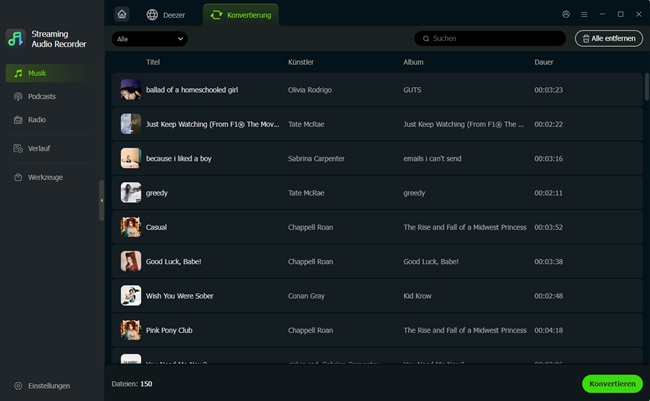Switch to the Konvertierung tab
The width and height of the screenshot is (650, 401).
point(241,15)
